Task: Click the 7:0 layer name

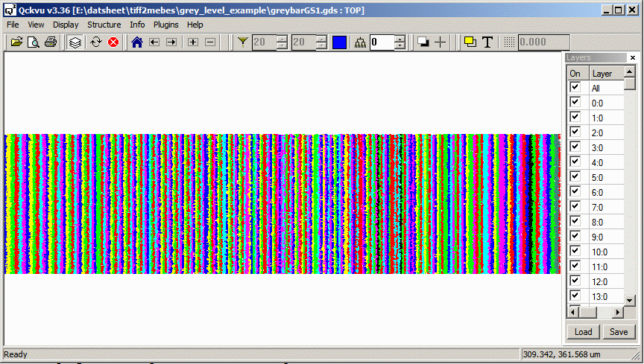Action: pos(597,207)
